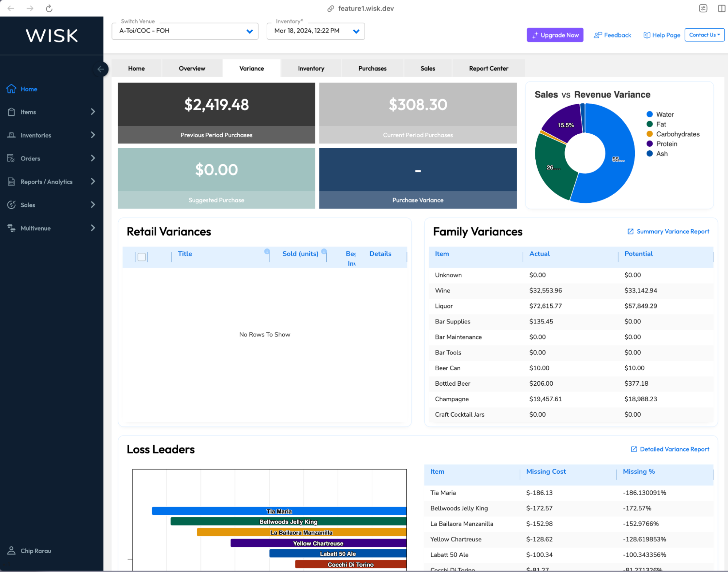Click the Orders clipboard icon
Viewport: 728px width, 572px height.
[11, 158]
